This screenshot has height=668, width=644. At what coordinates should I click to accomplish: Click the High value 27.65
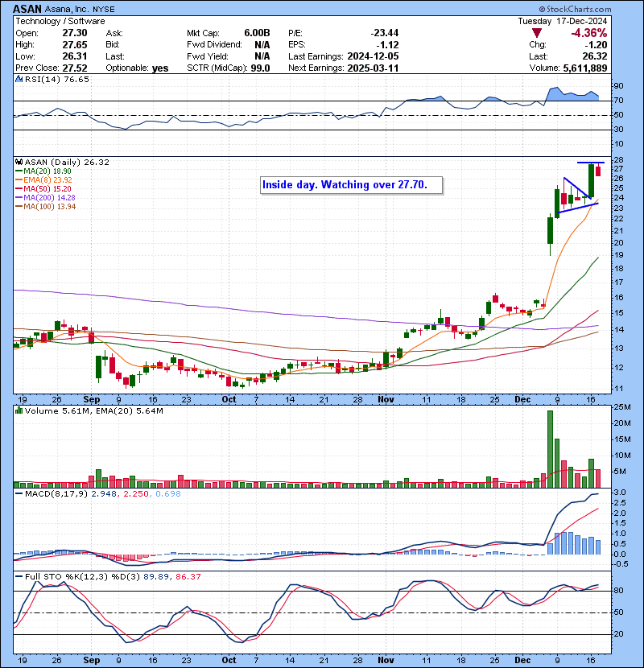tap(75, 45)
